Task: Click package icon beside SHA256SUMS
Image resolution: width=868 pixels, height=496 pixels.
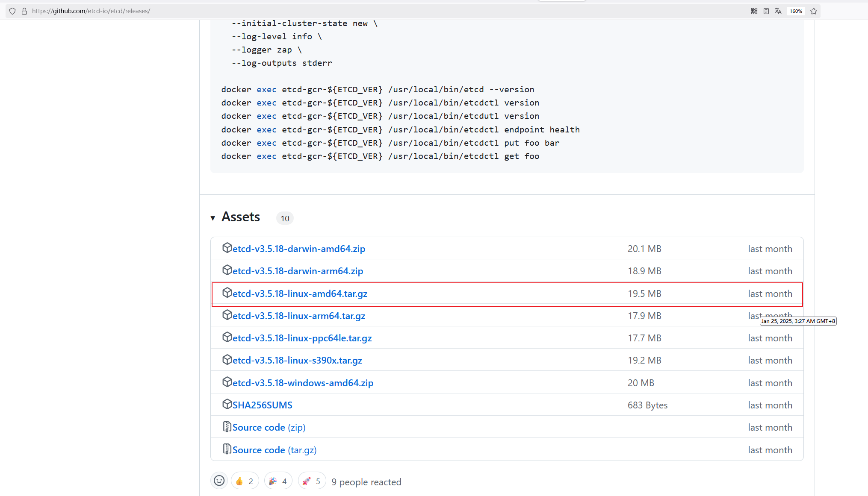Action: pyautogui.click(x=227, y=404)
